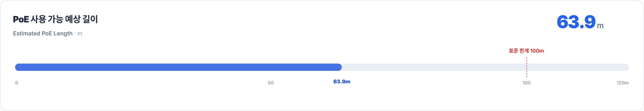
Task: Click the rounded left start of the bar
Action: [x=18, y=67]
